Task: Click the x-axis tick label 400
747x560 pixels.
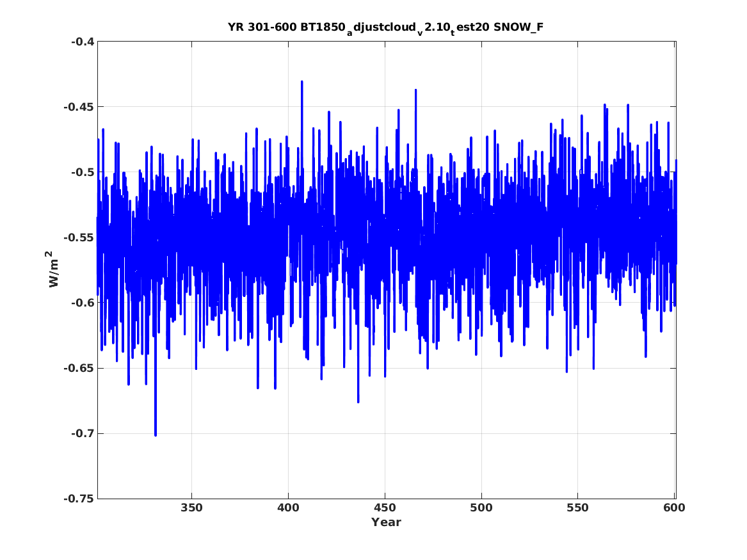Action: [x=288, y=508]
